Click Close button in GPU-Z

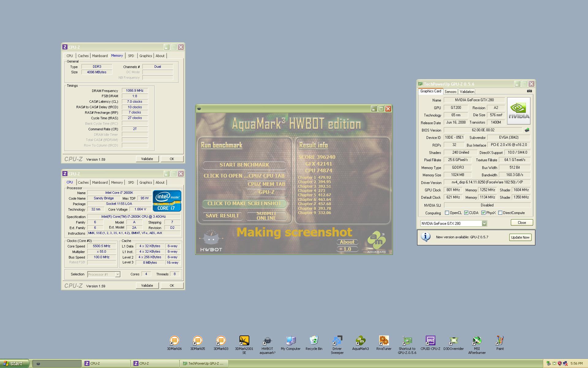click(522, 223)
